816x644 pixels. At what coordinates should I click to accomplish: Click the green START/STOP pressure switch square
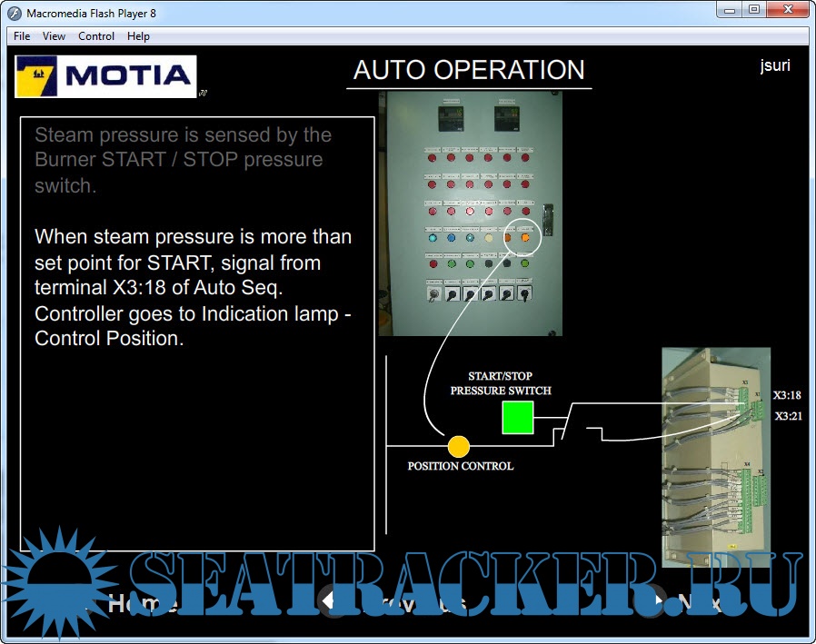coord(517,418)
